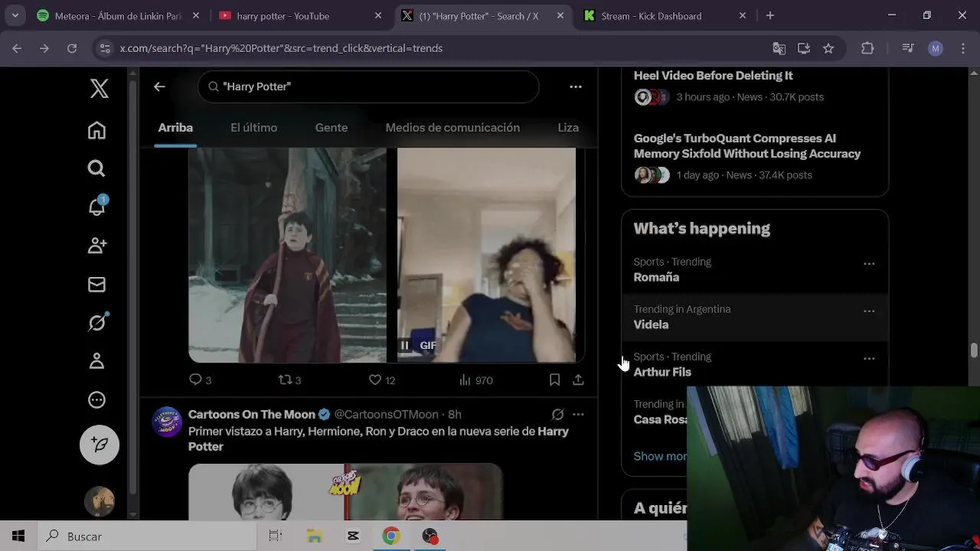Screen dimensions: 980x551
Task: Open the GIF media on right
Action: [486, 255]
